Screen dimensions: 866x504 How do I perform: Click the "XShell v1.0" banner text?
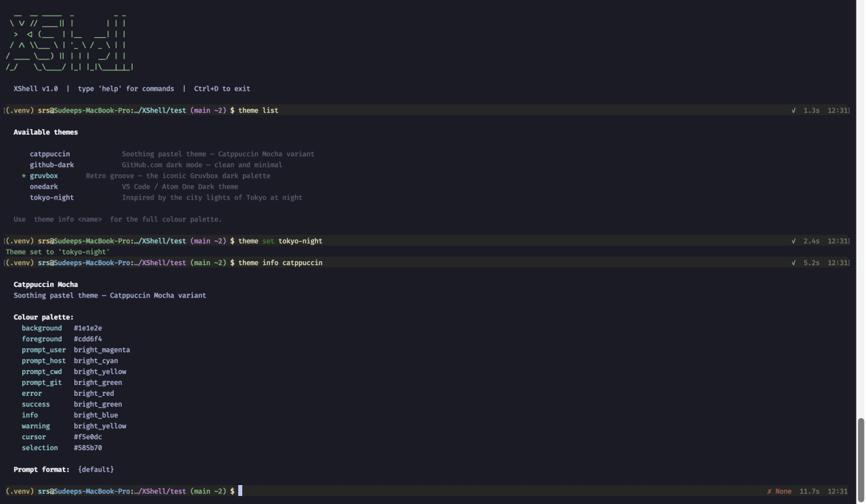pos(36,89)
